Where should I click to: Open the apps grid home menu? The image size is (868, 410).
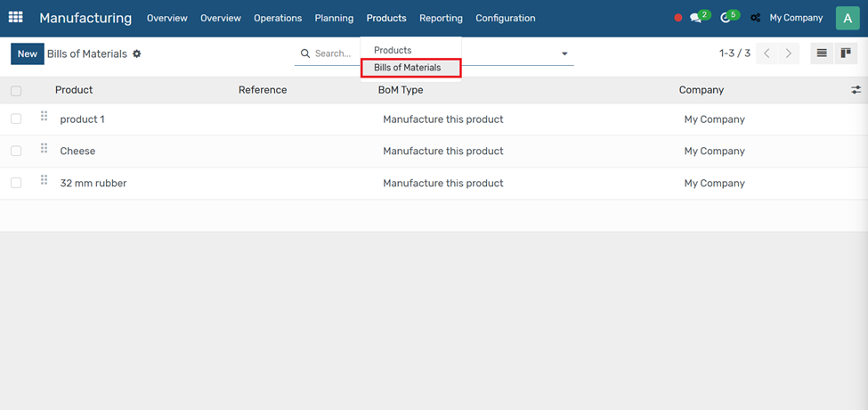(16, 18)
